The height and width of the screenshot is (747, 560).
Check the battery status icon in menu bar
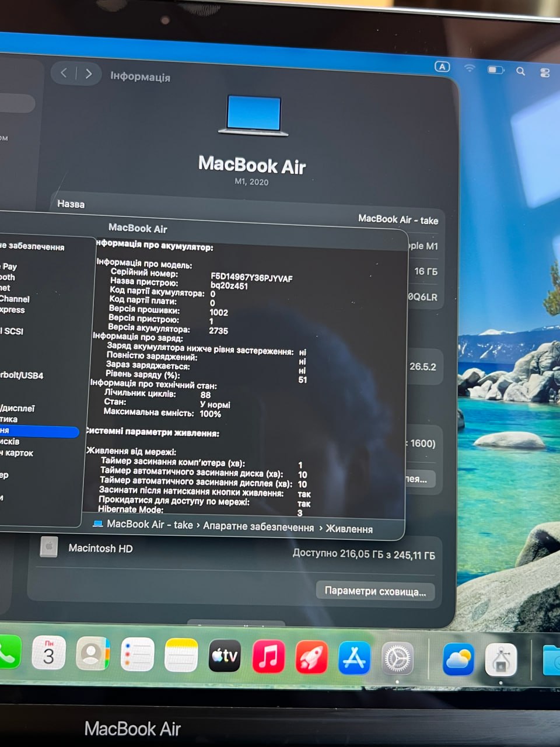[496, 69]
